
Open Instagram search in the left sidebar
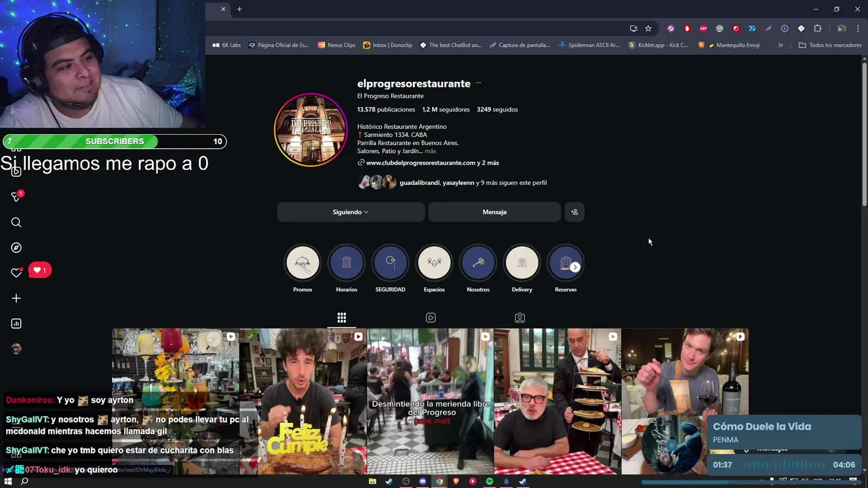click(x=16, y=222)
